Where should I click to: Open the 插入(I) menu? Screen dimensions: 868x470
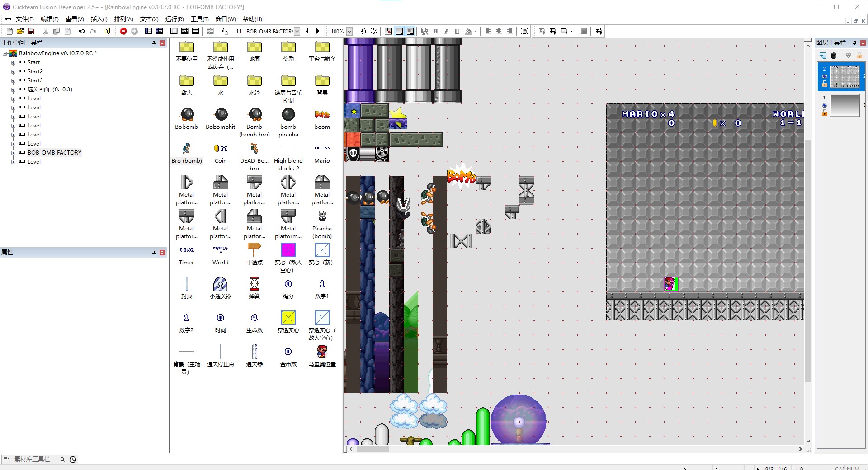point(99,19)
